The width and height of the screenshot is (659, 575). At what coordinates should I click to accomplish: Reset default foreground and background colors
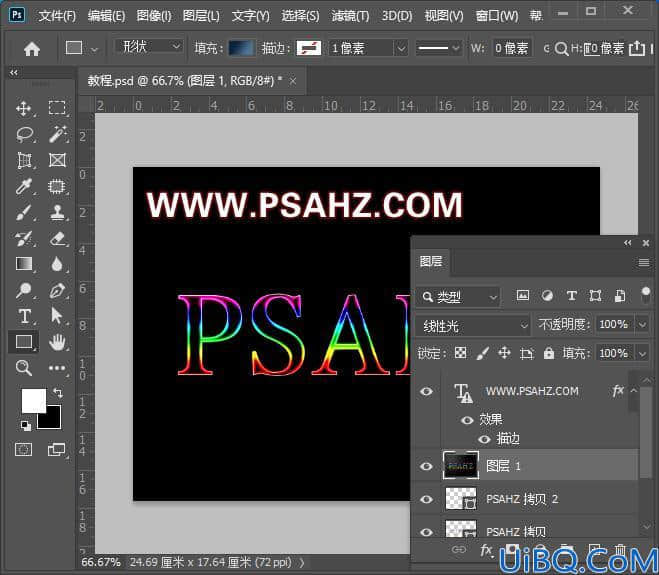[26, 425]
